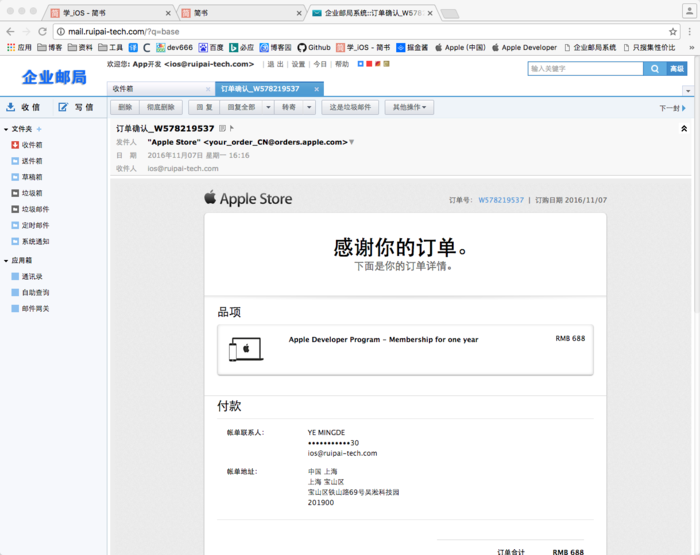Open the 百度 bookmark
The image size is (700, 555).
[211, 47]
